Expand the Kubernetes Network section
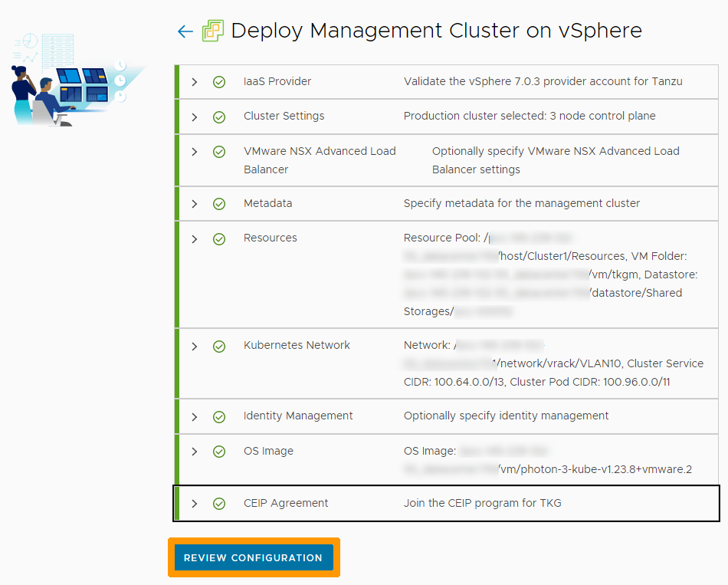 [195, 347]
